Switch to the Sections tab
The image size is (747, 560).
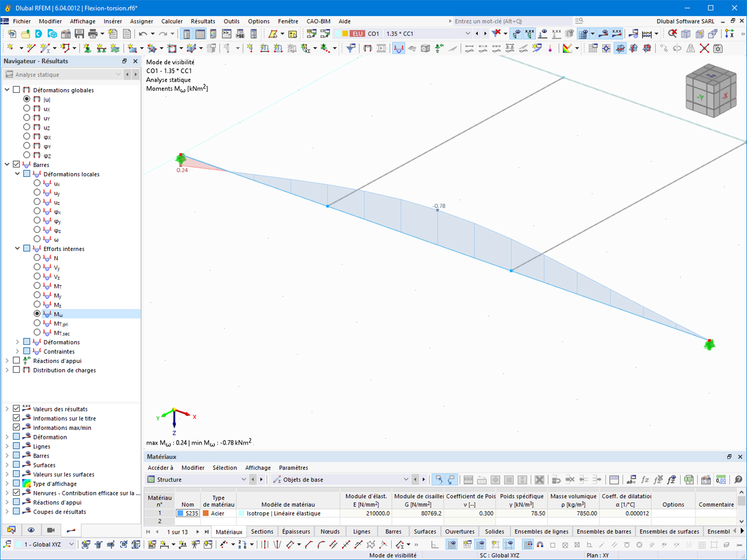tap(262, 532)
